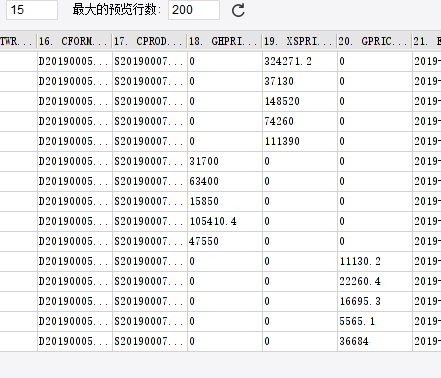Viewport: 441px width, 378px height.
Task: Edit the max preview rows field showing 200
Action: 194,10
